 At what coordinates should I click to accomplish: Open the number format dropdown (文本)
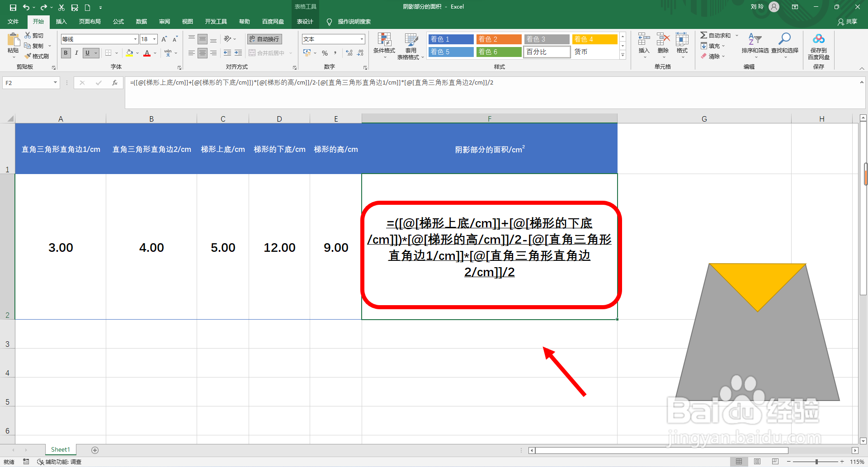362,39
